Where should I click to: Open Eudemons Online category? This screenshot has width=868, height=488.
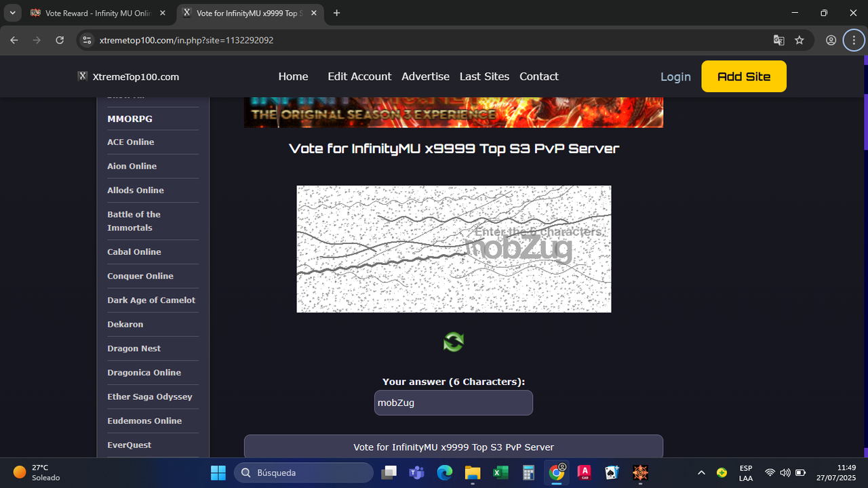click(144, 421)
